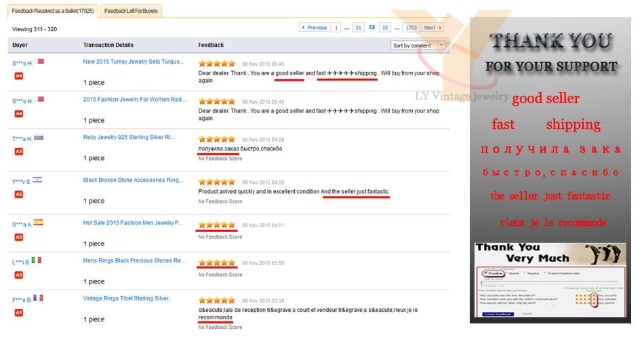
Task: Click the French flag beside F***e B.
Action: coord(38,298)
